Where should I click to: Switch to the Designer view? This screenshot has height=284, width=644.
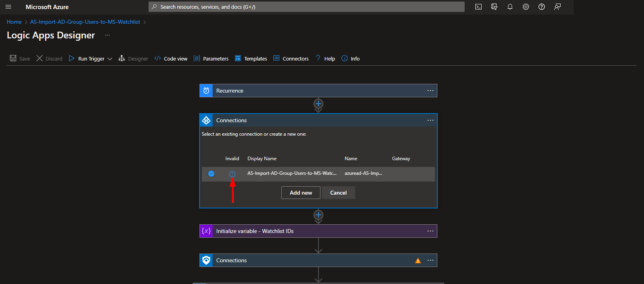pyautogui.click(x=134, y=59)
